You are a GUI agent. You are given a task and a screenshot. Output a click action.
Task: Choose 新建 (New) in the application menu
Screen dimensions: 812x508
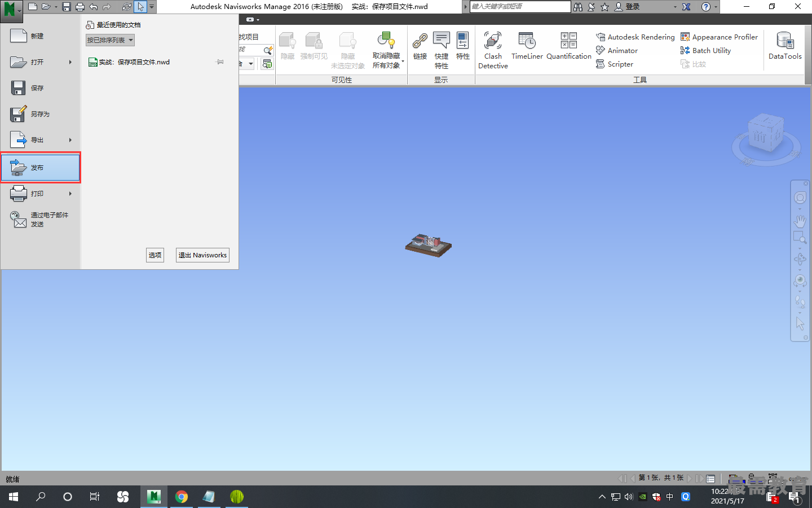(x=40, y=36)
